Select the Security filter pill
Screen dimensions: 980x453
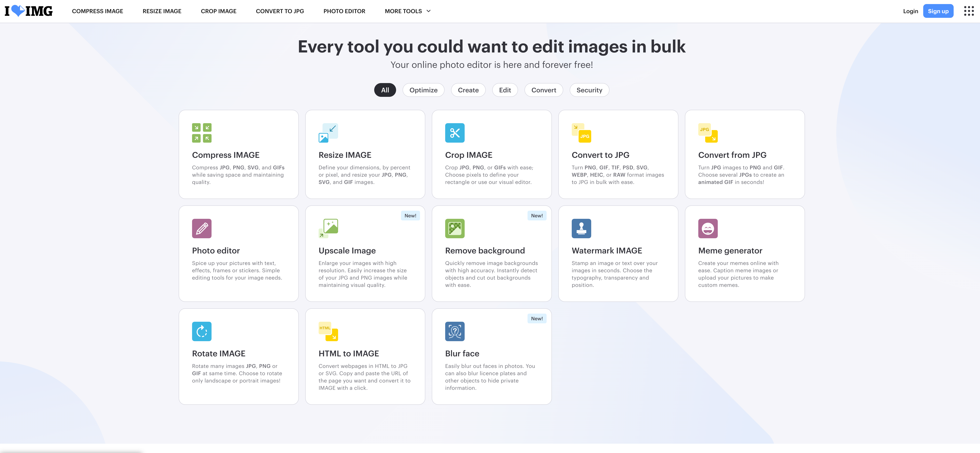point(589,90)
